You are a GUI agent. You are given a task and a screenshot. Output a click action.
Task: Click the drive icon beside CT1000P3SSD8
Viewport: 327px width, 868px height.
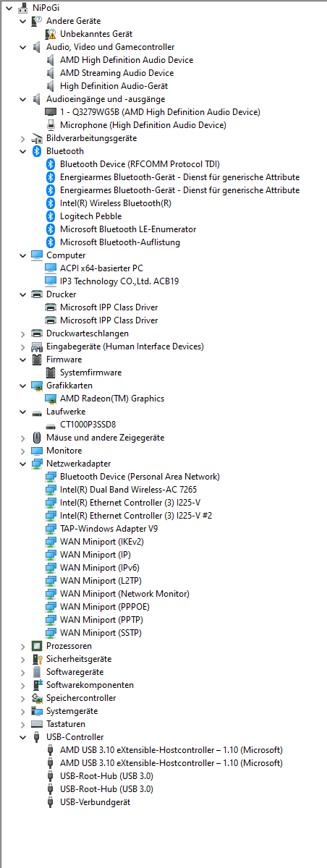click(51, 425)
